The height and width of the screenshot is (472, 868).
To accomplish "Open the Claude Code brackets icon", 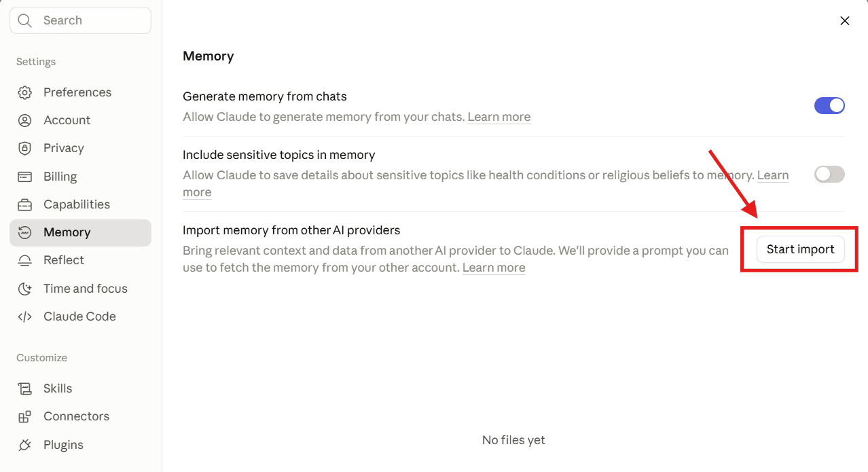I will [25, 316].
